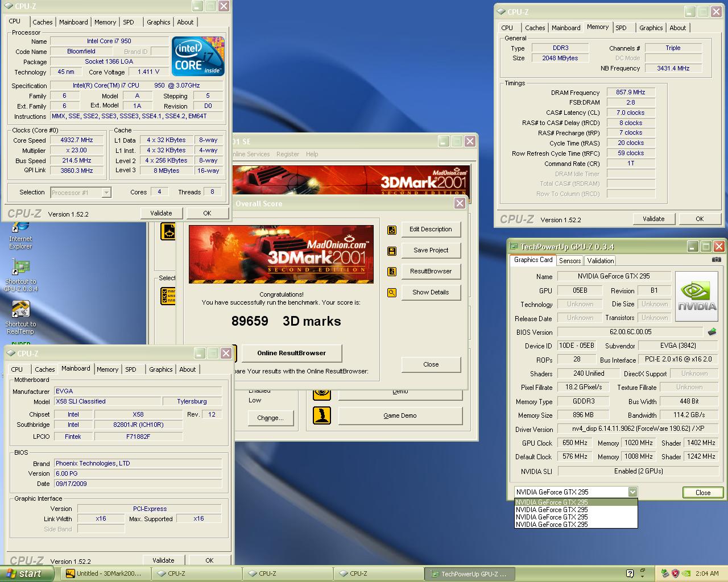Click the NVIDIA logo in GPU-Z
This screenshot has width=728, height=582.
[697, 297]
